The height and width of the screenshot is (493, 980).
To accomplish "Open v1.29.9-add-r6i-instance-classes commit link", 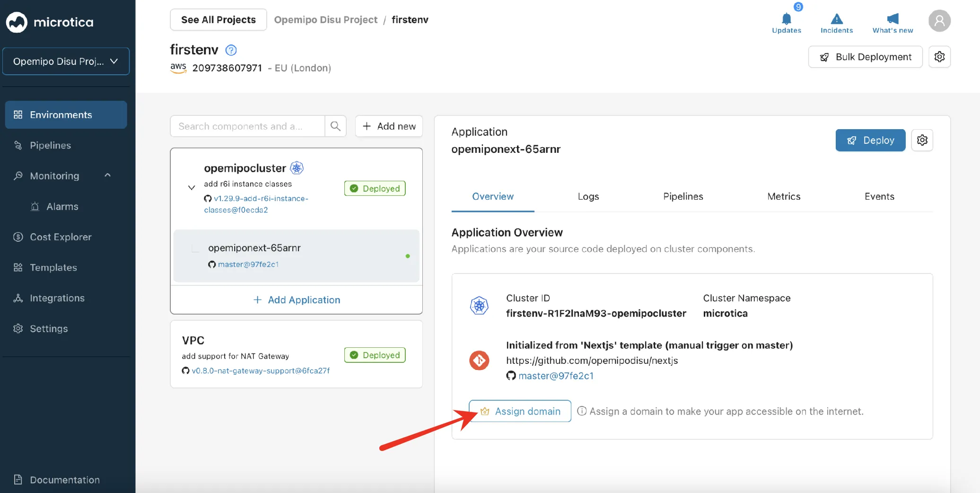I will pyautogui.click(x=256, y=204).
